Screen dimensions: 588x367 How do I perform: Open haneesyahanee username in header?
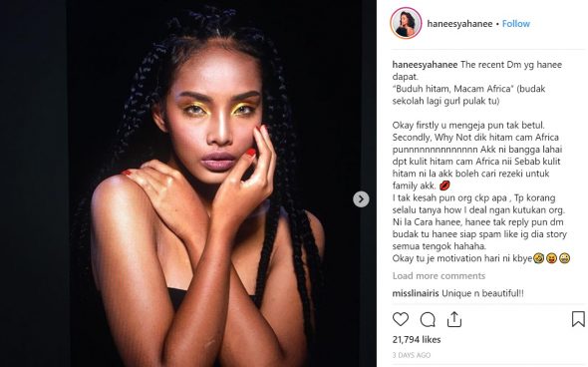click(459, 24)
